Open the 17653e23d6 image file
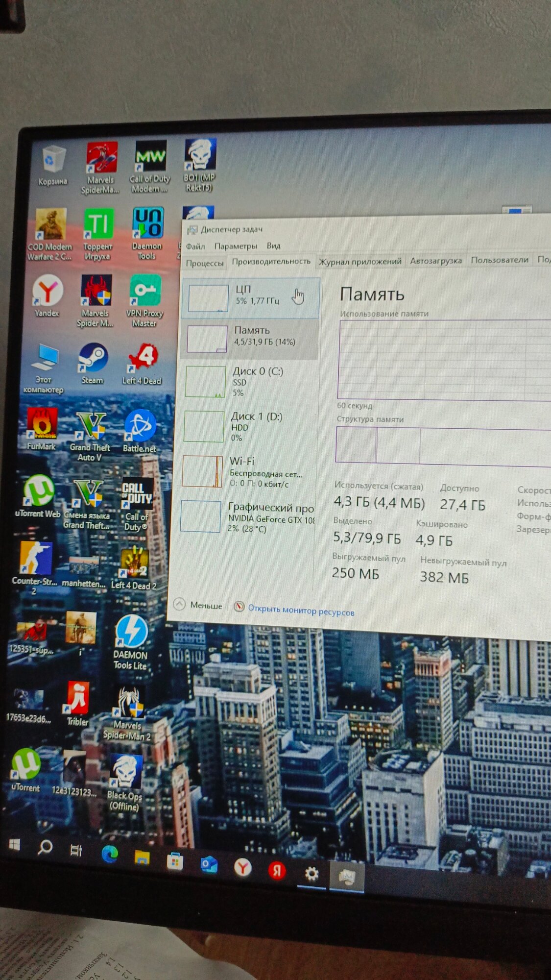The width and height of the screenshot is (551, 980). pos(28,706)
